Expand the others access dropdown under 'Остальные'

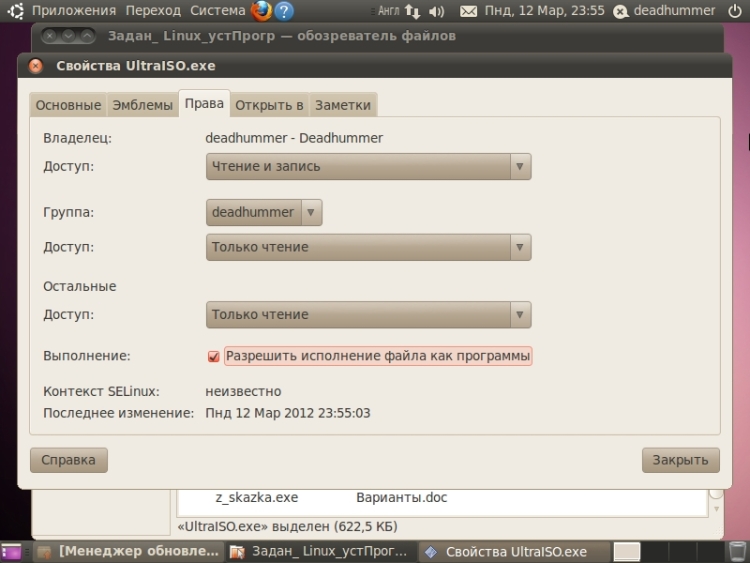368,315
